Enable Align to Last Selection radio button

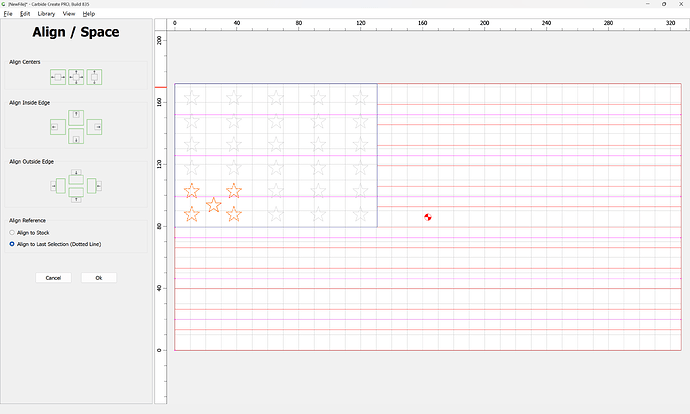pos(12,244)
